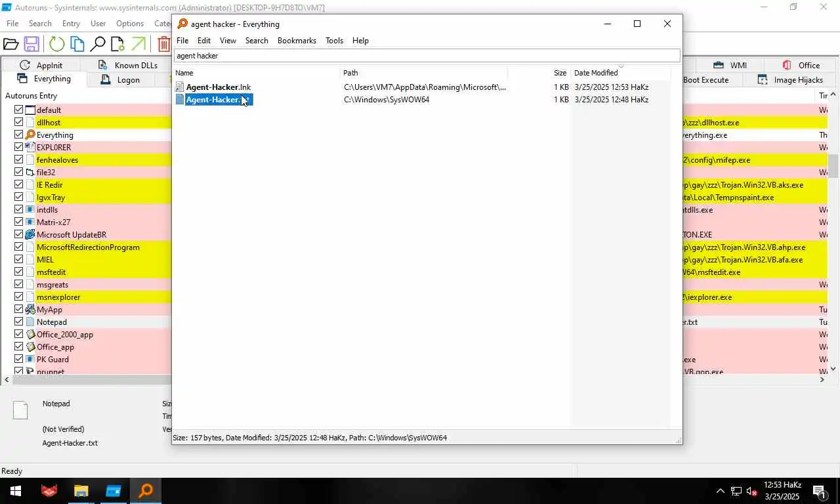Click the icon next to PK Guard entry

click(30, 360)
